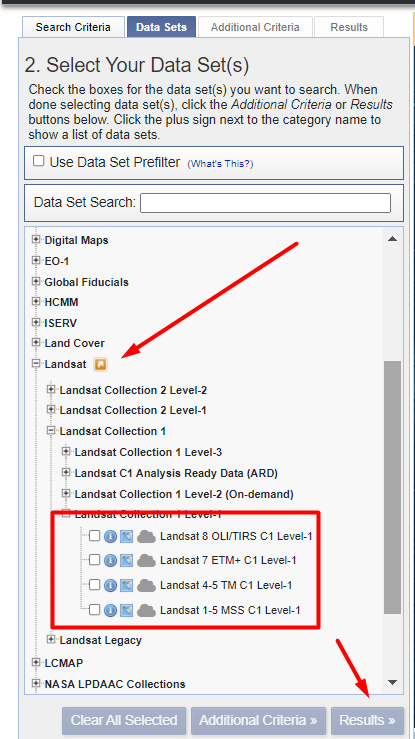Expand Landsat Collection 1 Level-3
This screenshot has width=415, height=739.
click(66, 452)
